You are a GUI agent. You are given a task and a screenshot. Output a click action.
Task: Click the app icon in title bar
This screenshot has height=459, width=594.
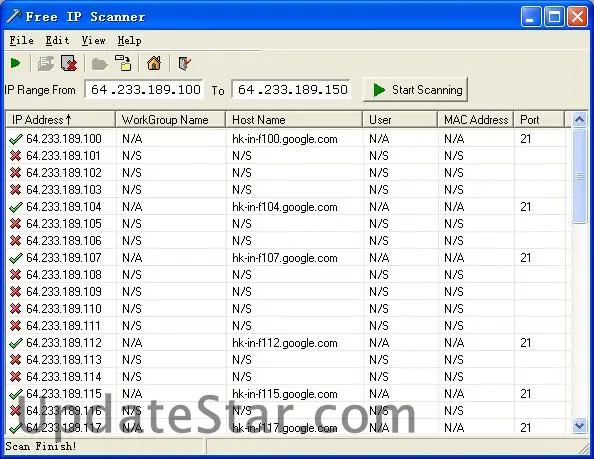coord(14,16)
